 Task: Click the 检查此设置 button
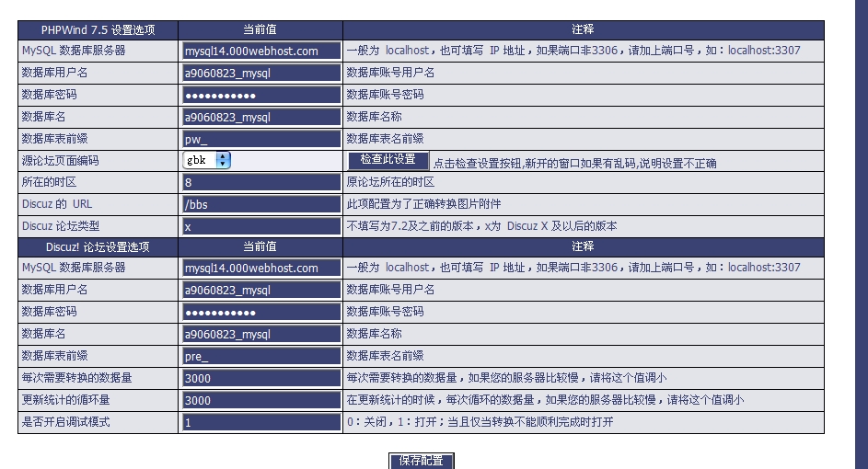[x=388, y=160]
